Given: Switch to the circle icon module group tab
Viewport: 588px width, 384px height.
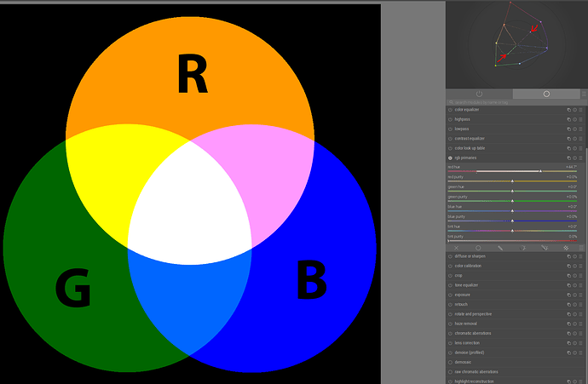Looking at the screenshot, I should (546, 94).
